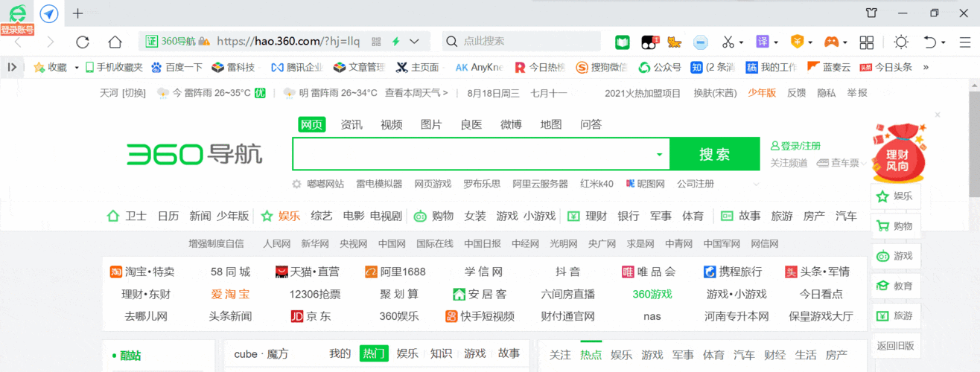
Task: Open the 360 search box suggestion dropdown
Action: [x=659, y=155]
